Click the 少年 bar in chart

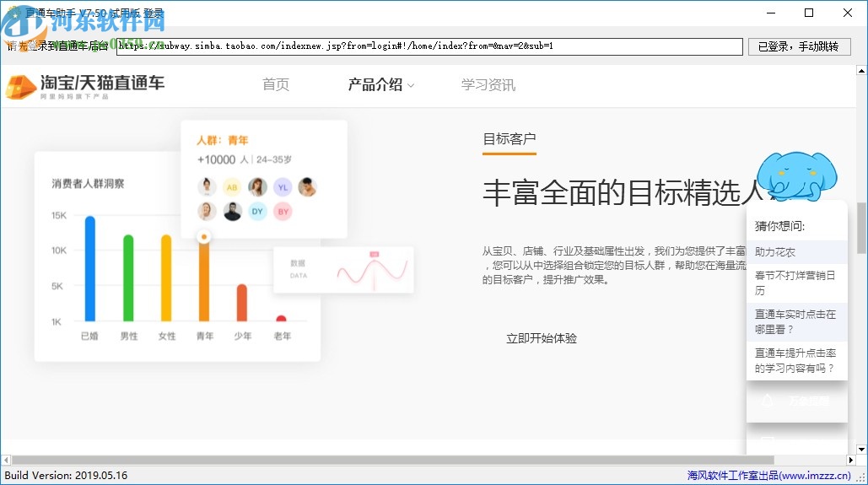coord(242,303)
